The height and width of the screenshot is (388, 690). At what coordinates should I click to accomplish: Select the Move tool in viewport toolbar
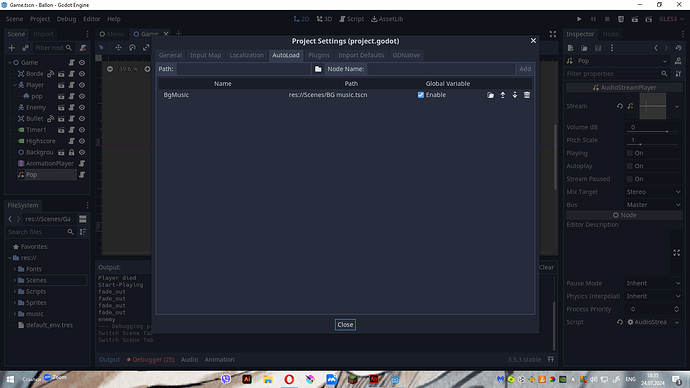118,48
